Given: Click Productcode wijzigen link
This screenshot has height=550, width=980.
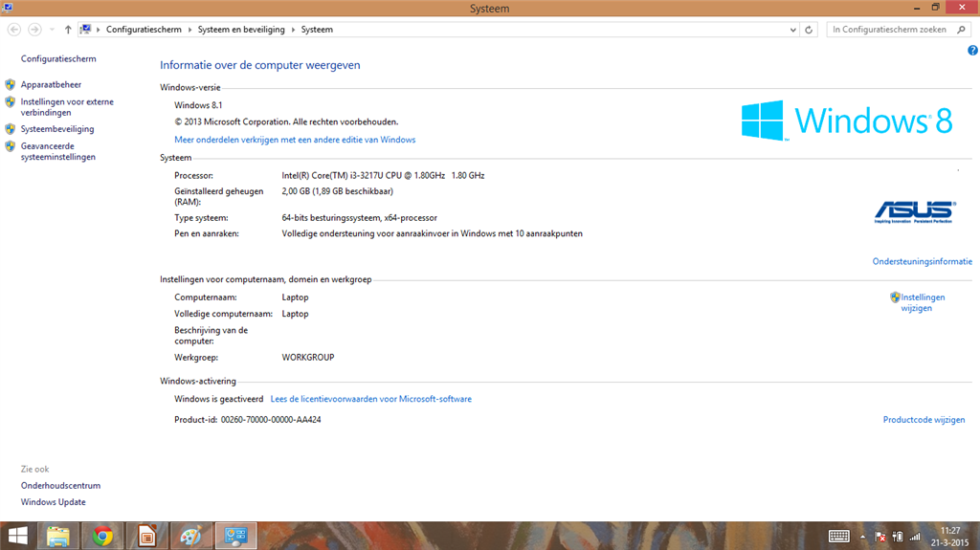Looking at the screenshot, I should [x=924, y=419].
